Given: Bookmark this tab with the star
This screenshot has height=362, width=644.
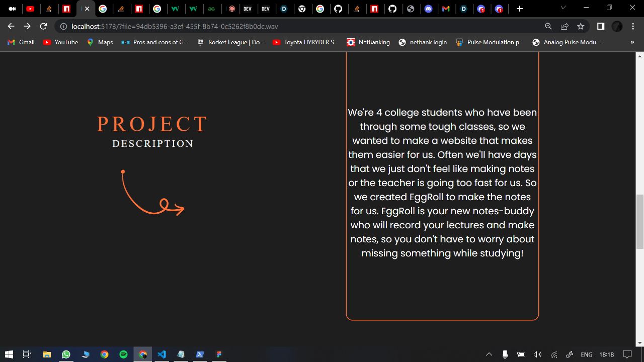Looking at the screenshot, I should click(581, 26).
